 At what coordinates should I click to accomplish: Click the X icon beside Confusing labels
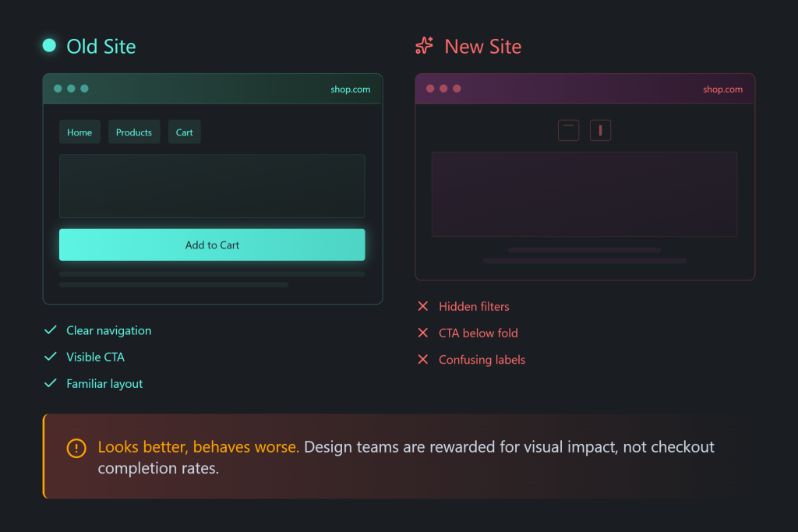click(423, 359)
